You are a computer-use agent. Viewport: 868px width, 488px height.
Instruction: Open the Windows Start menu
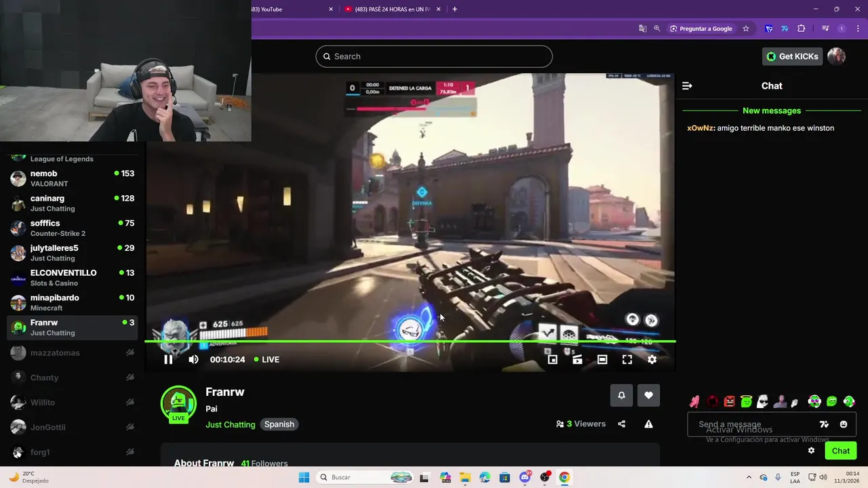pos(304,477)
